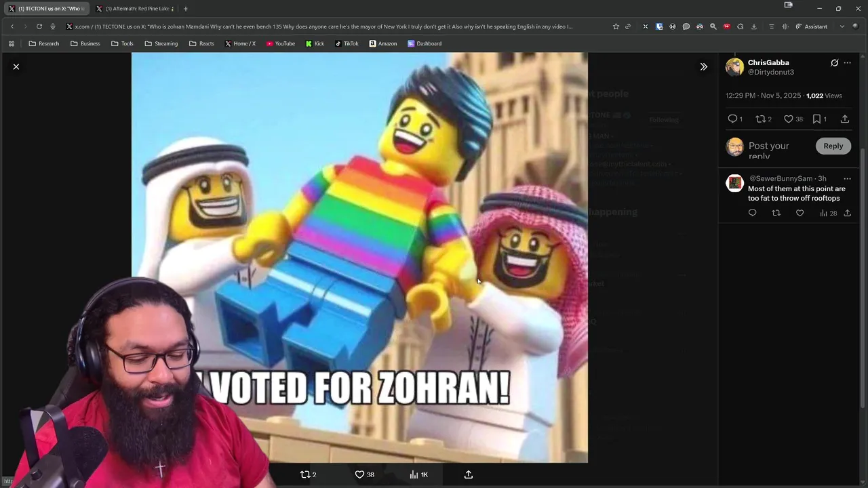Open the Assistant button in the toolbar
This screenshot has width=868, height=488.
click(x=811, y=26)
